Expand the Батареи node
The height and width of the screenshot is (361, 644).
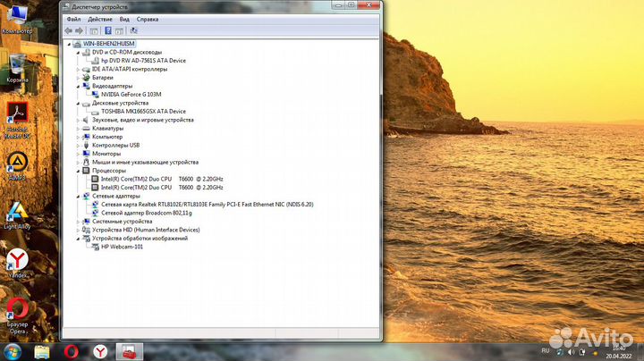coord(78,78)
